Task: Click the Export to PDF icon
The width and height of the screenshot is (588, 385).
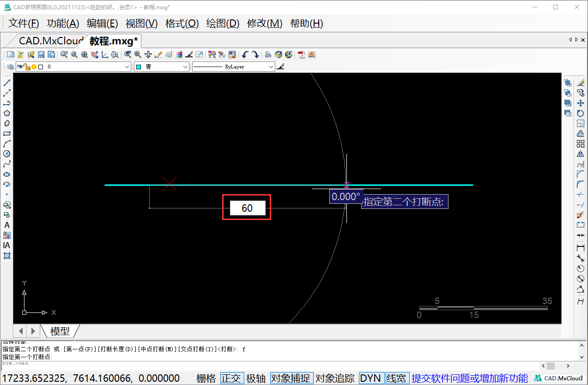Action: [301, 55]
